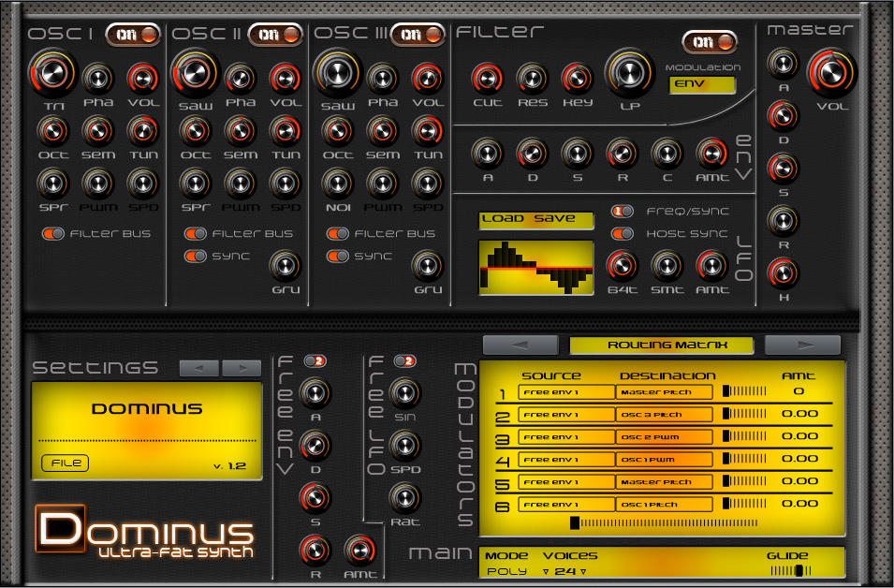Click the filter RES knob
Screen dimensions: 894x588
pos(532,78)
